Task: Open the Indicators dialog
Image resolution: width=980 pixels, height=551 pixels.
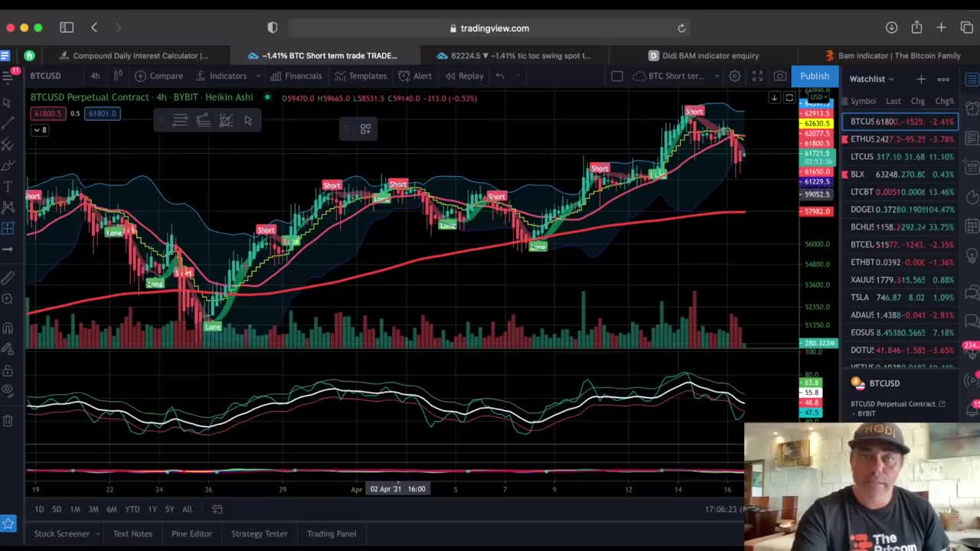Action: tap(221, 76)
